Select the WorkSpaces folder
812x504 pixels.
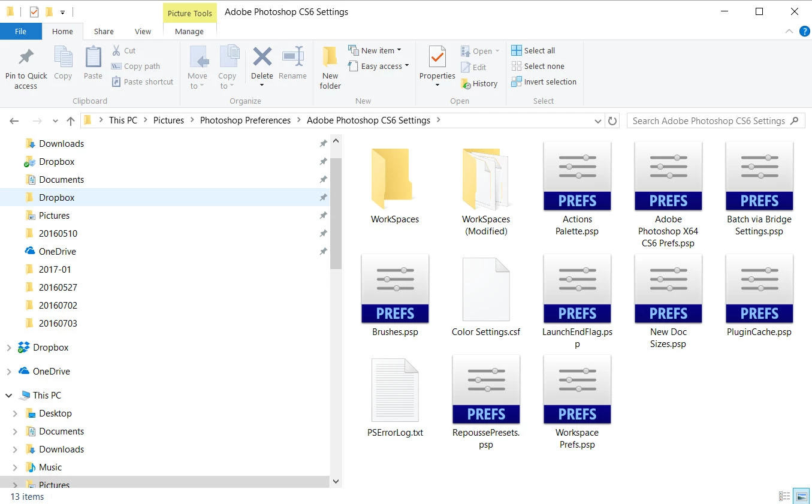[395, 186]
